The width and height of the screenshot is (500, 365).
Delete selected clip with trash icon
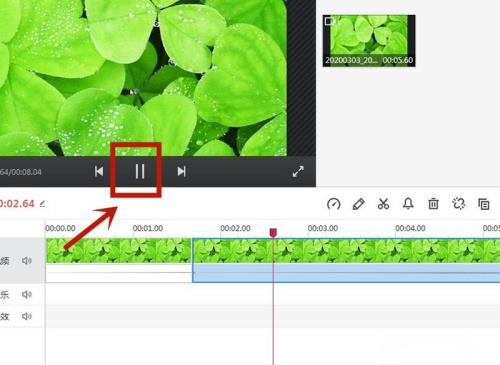click(x=433, y=203)
